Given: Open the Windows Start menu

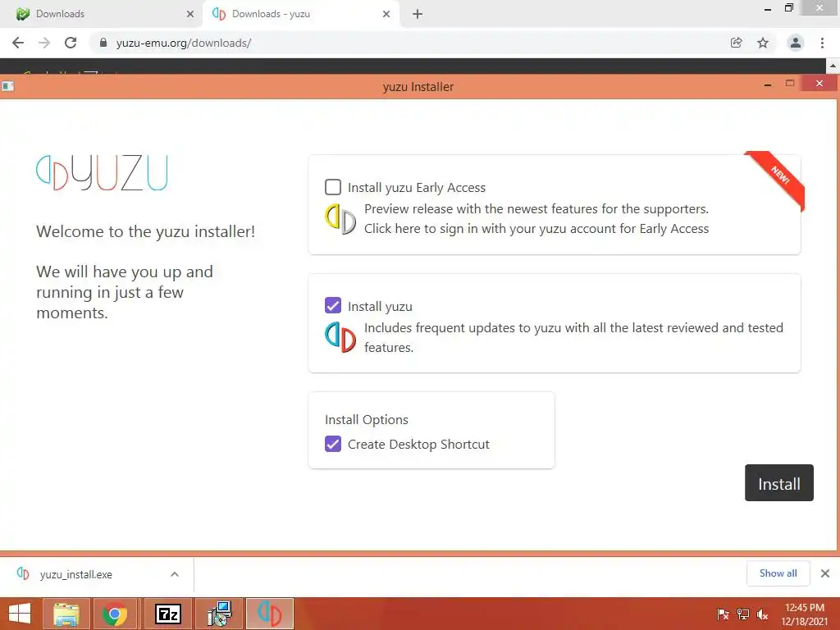Looking at the screenshot, I should 20,614.
